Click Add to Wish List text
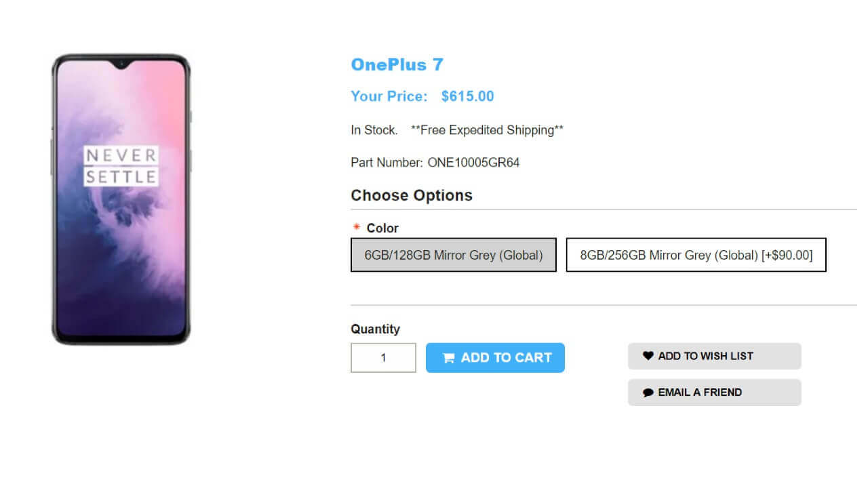The height and width of the screenshot is (488, 868). tap(705, 356)
